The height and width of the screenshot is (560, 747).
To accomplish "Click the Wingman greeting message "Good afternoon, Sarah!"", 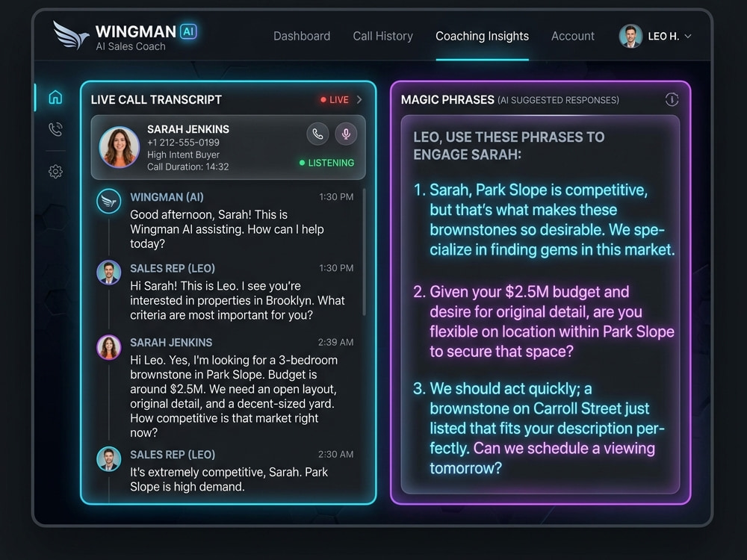I will [x=227, y=229].
